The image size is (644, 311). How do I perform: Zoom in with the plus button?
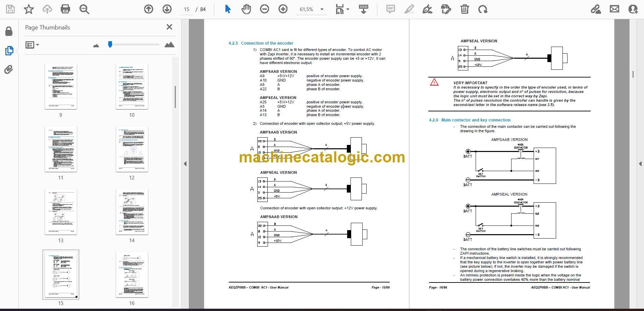point(283,9)
